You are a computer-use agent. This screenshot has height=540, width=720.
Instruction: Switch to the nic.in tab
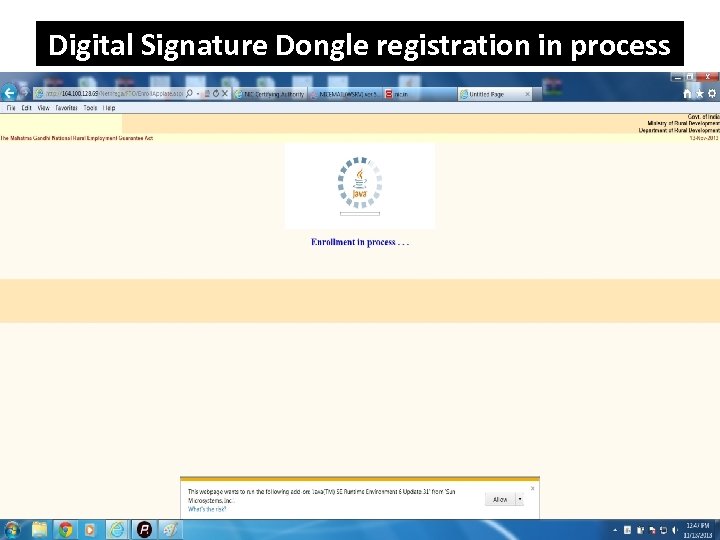click(419, 94)
